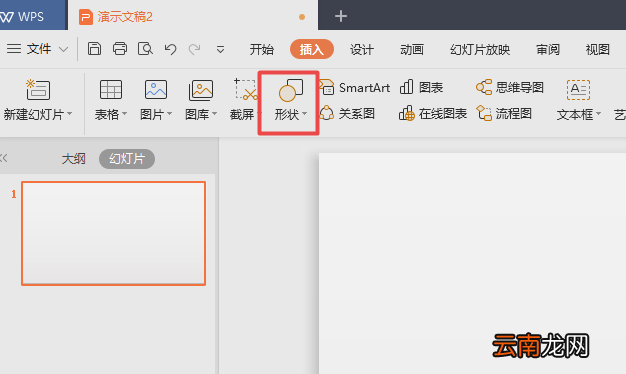This screenshot has height=374, width=626.
Task: Switch to the 开始 tab
Action: pyautogui.click(x=262, y=49)
